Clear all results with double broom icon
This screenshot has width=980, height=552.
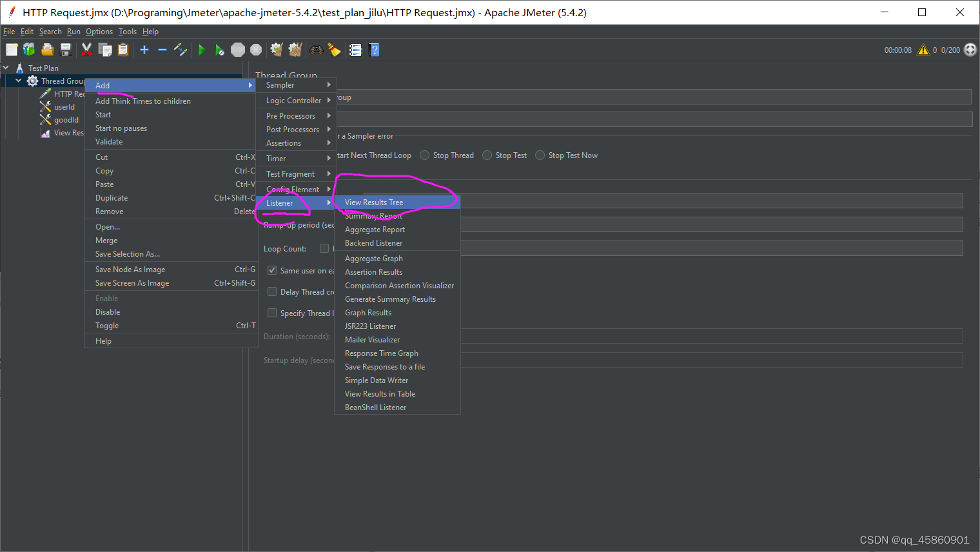point(295,50)
